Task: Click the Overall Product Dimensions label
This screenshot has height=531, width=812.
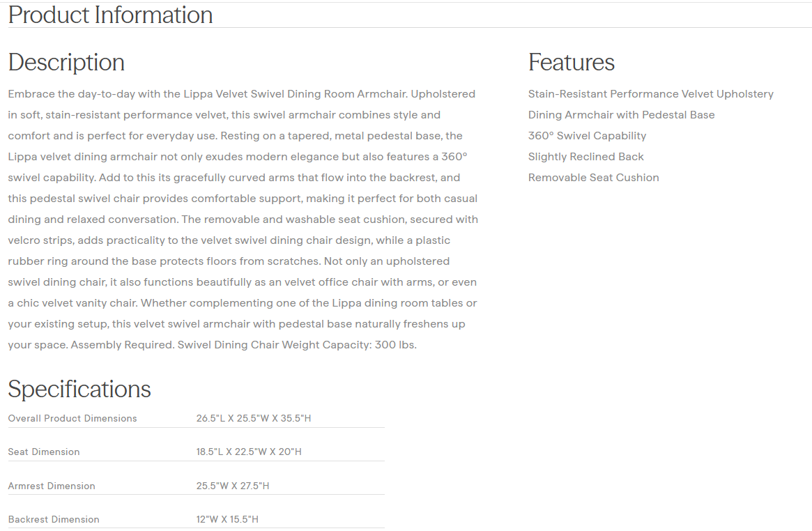Action: coord(72,419)
